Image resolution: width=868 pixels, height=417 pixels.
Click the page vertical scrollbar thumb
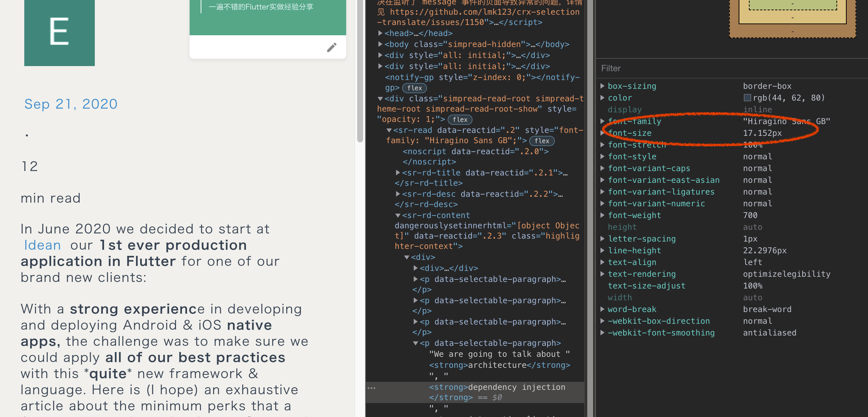(360, 70)
